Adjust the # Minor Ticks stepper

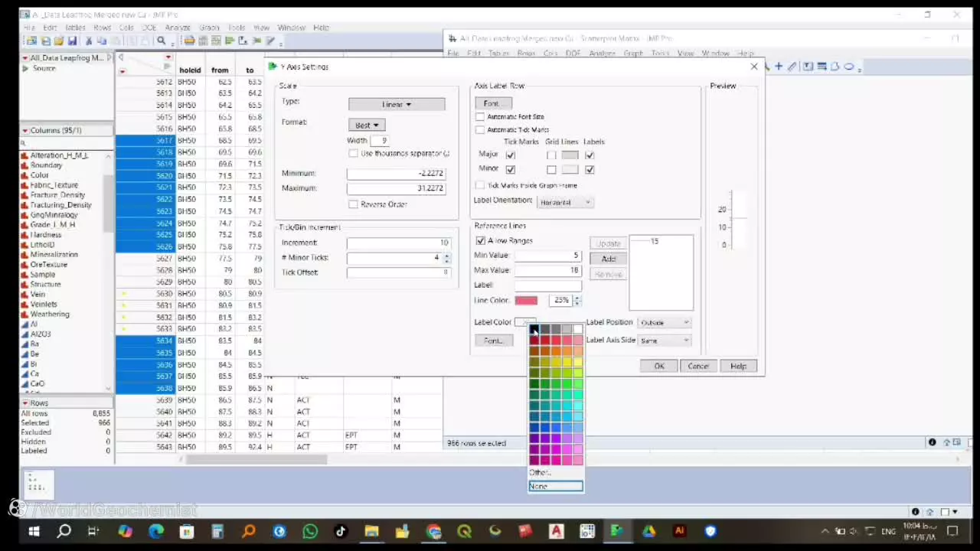(447, 258)
